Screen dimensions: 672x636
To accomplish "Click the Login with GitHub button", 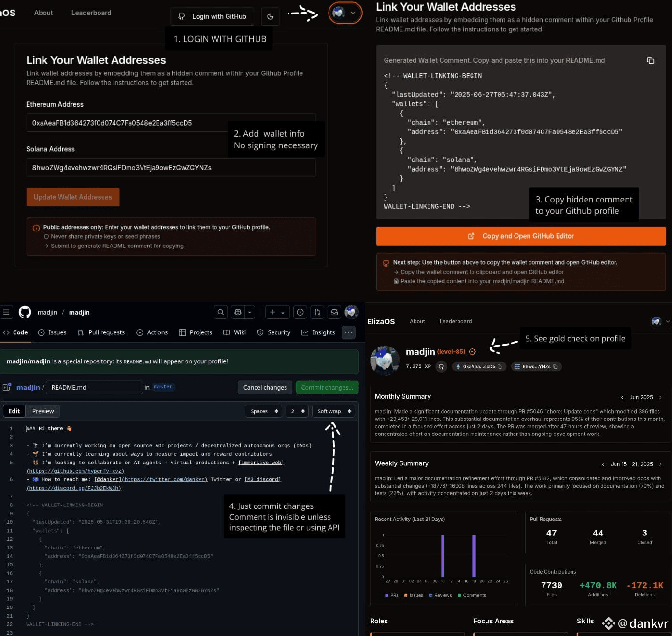I will click(212, 16).
